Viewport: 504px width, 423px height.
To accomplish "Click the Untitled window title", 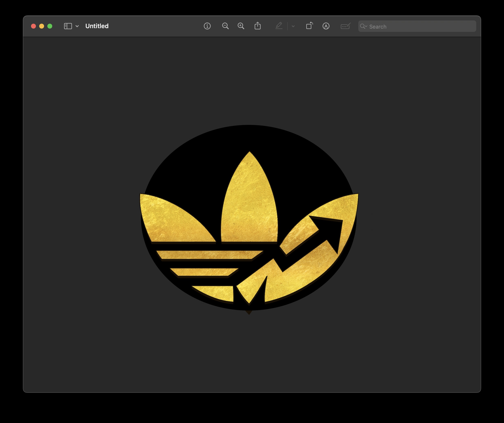I will 97,26.
